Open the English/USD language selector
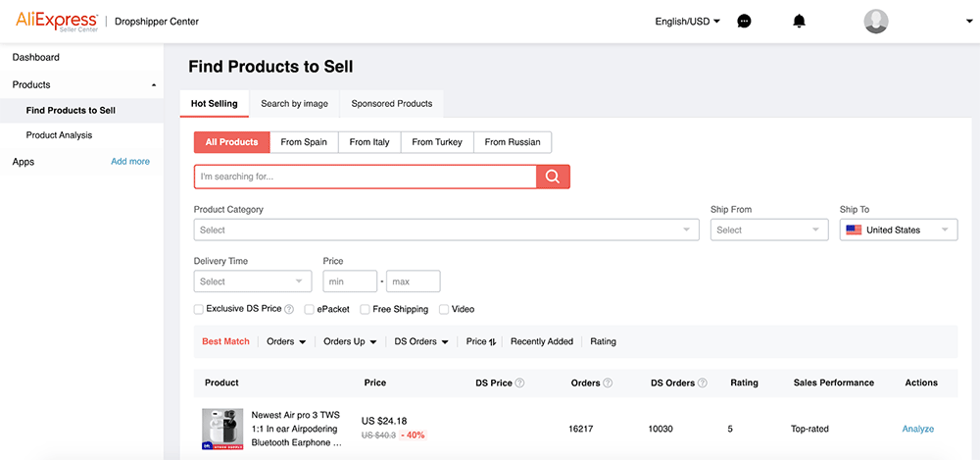Screen dimensions: 980x460 [687, 21]
